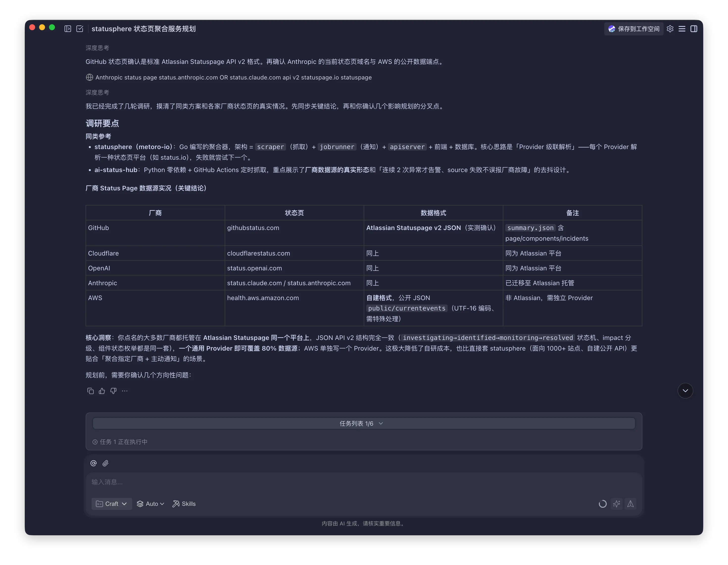Click the jobrunner code tag
The width and height of the screenshot is (728, 565).
[x=337, y=147]
